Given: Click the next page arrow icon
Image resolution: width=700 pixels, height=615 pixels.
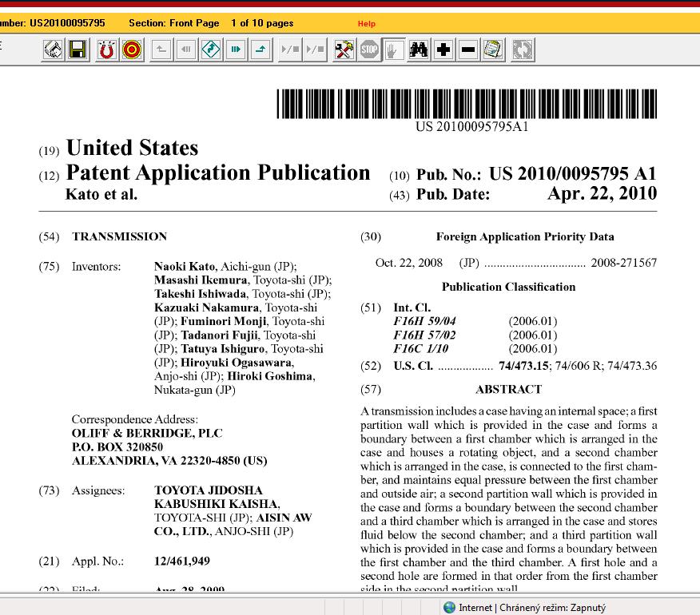Looking at the screenshot, I should [x=236, y=50].
